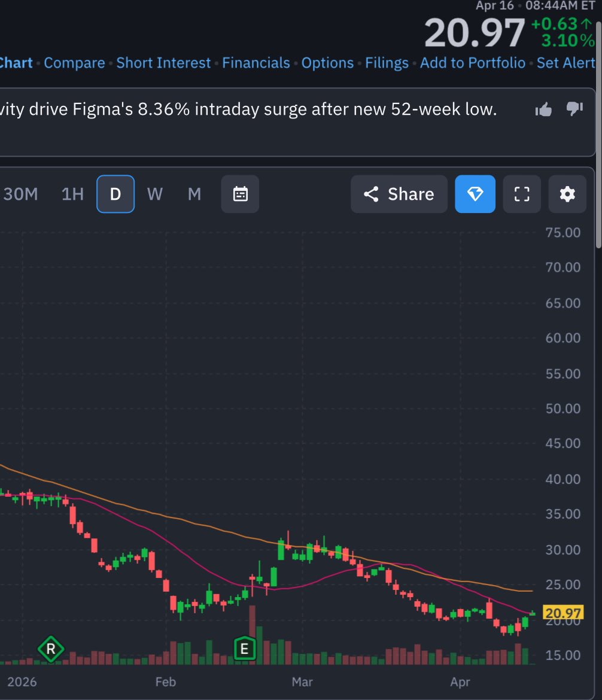
Task: Click the thumbs down icon on the news summary
Action: [x=574, y=108]
